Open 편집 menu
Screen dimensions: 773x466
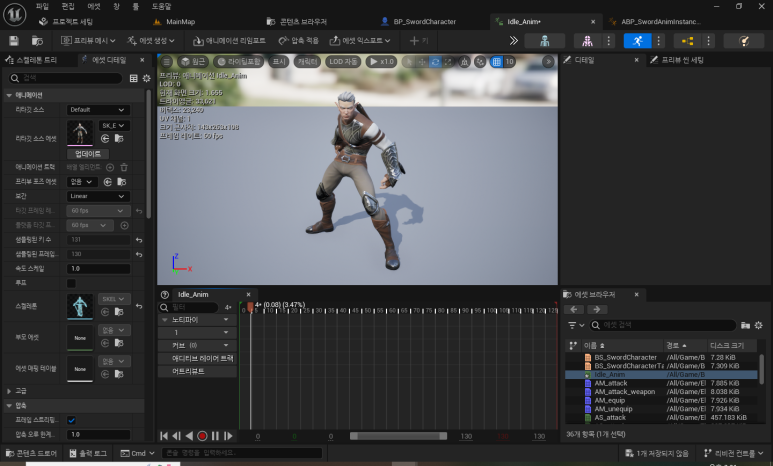(68, 6)
